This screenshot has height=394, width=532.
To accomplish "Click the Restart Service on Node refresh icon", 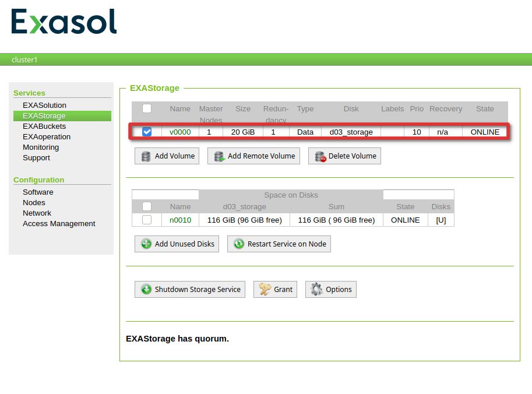I will click(239, 244).
